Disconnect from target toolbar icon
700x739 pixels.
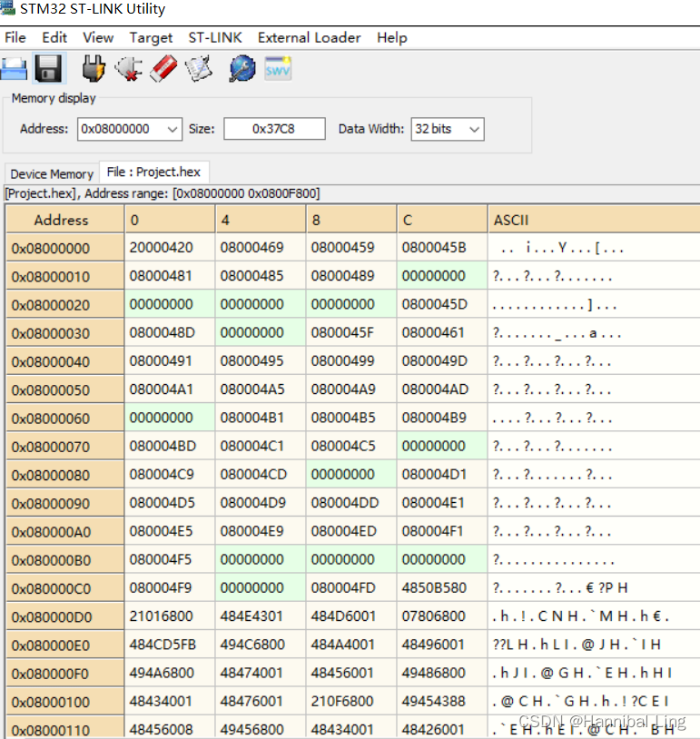pos(128,69)
